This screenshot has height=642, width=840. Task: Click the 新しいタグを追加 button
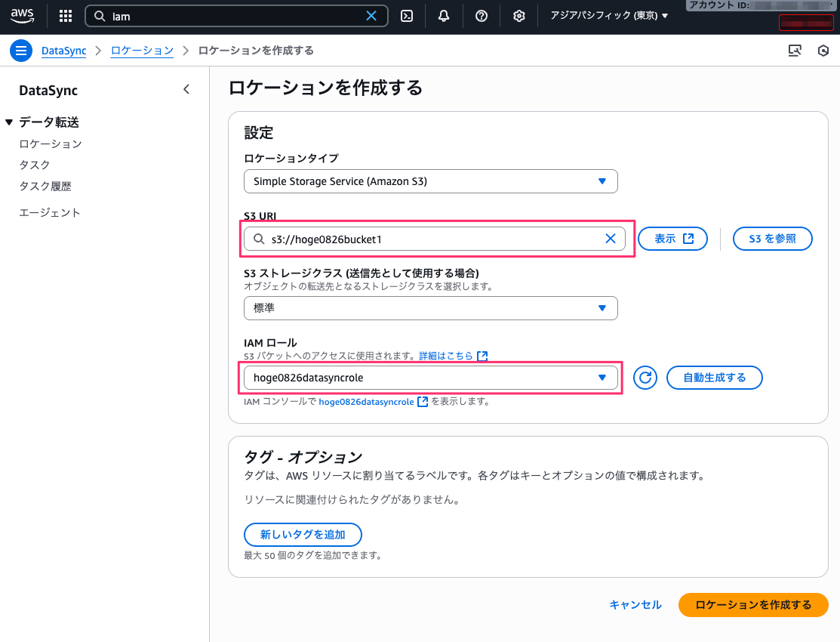tap(303, 534)
